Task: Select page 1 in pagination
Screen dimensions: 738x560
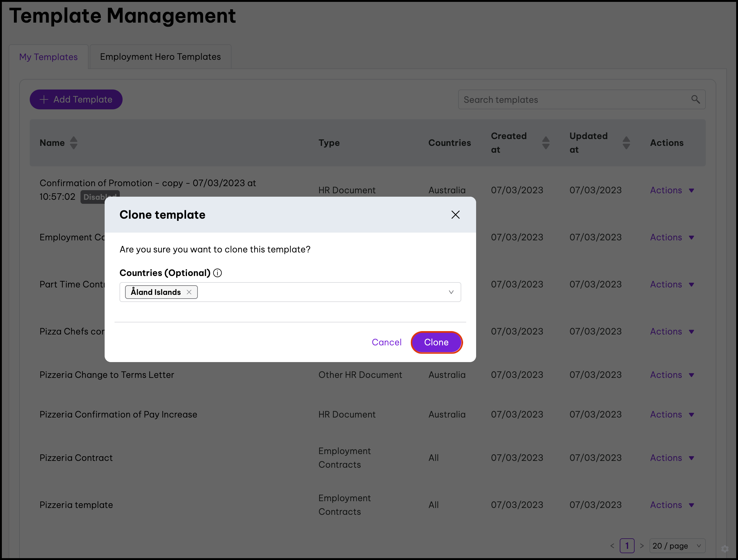Action: [627, 546]
